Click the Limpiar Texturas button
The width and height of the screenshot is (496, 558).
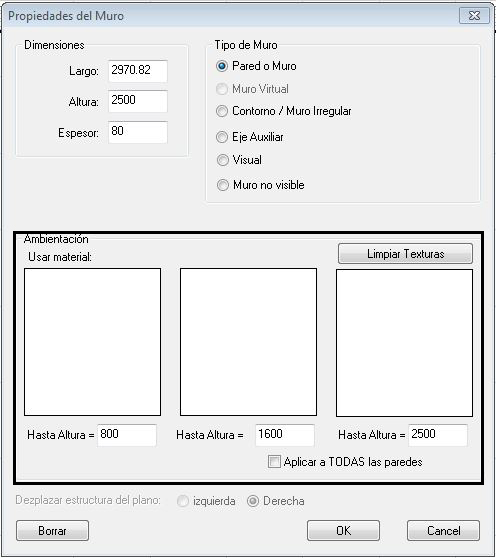point(405,254)
